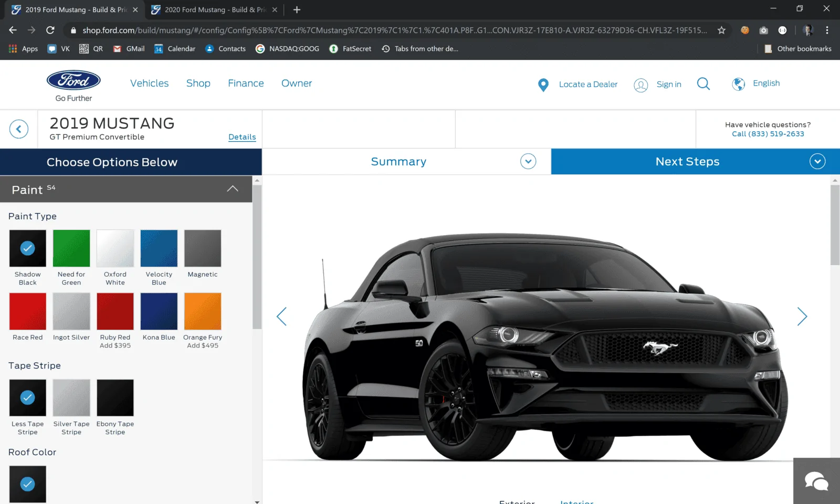Expand the Next Steps dropdown

817,162
